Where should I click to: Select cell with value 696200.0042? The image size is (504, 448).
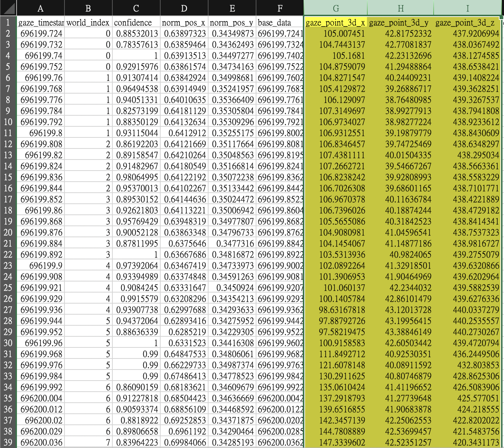280,398
